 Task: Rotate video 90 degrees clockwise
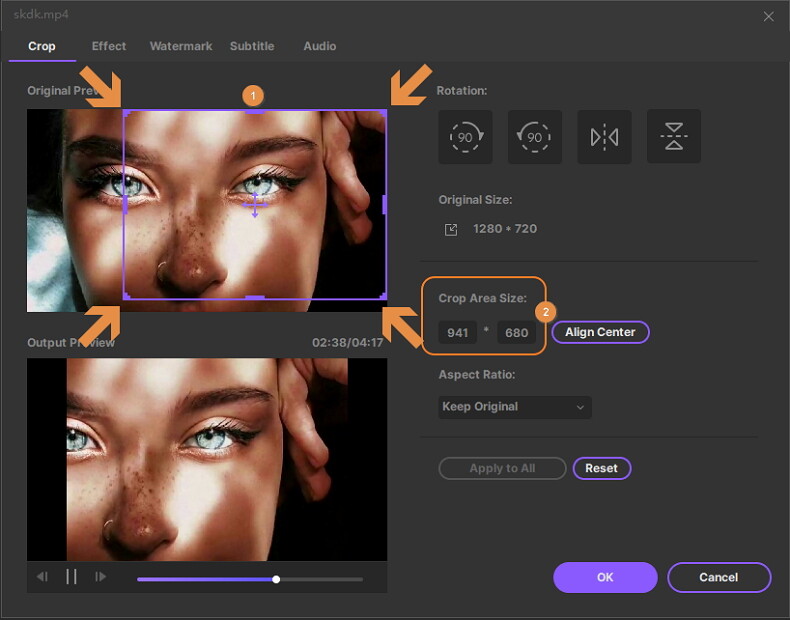click(465, 137)
